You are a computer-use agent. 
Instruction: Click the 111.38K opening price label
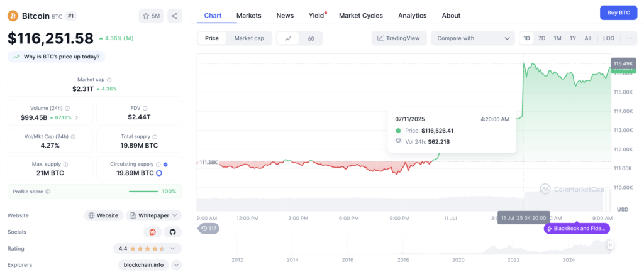tap(208, 163)
